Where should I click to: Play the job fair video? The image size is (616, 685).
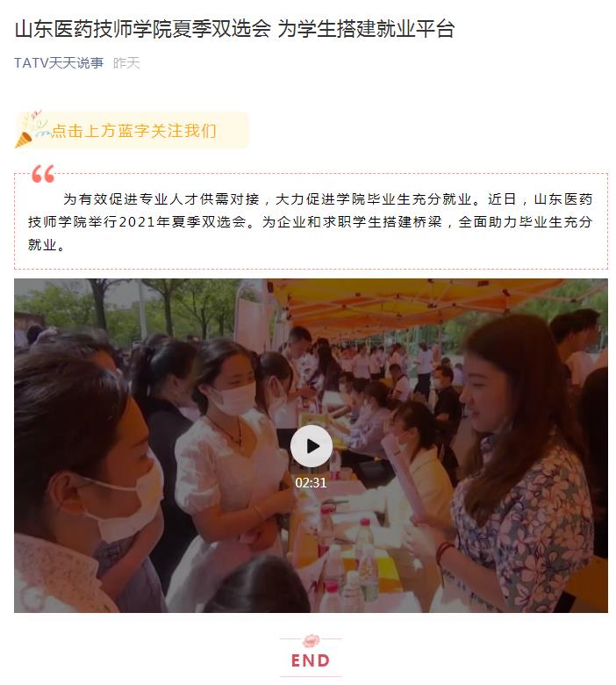click(312, 446)
